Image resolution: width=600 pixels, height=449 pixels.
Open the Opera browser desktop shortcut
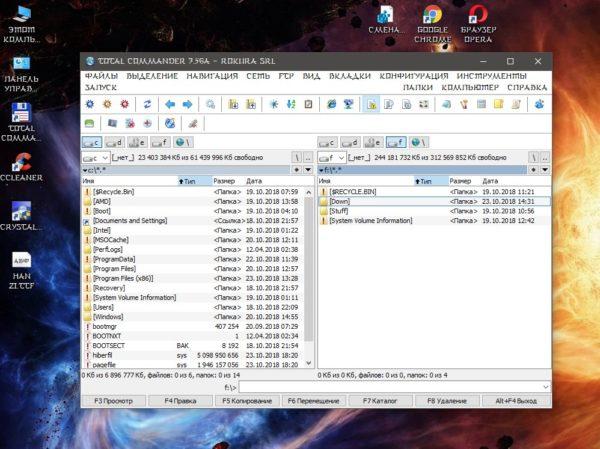coord(478,24)
